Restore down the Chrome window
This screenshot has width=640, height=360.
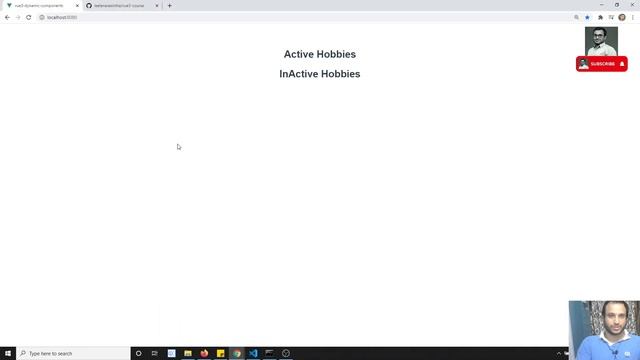(x=617, y=5)
